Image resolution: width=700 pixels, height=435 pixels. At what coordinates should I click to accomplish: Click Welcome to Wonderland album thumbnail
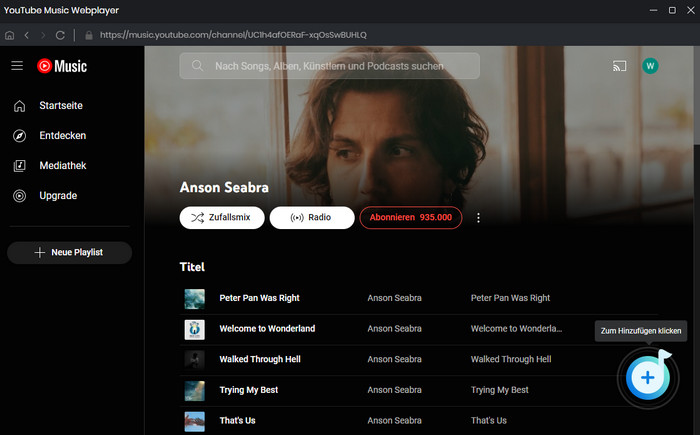point(195,330)
